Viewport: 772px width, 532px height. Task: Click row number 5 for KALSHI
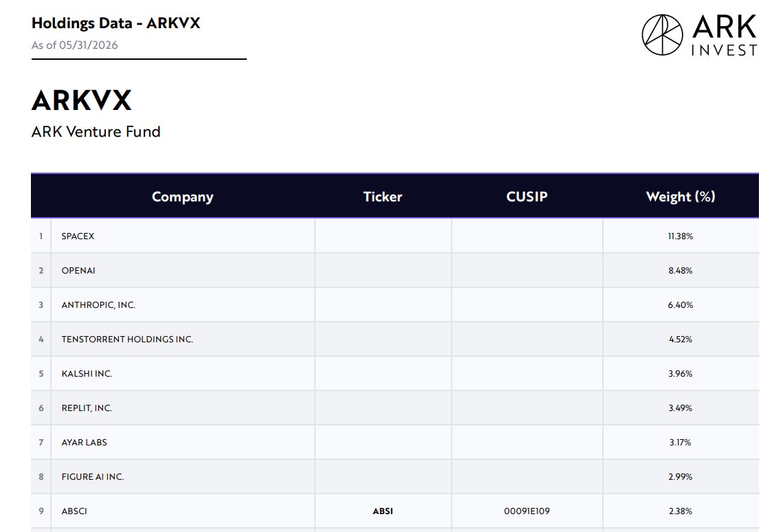[x=41, y=374]
